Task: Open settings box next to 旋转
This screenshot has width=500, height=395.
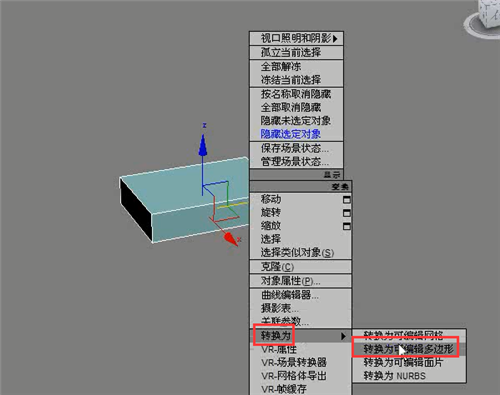Action: coord(347,213)
